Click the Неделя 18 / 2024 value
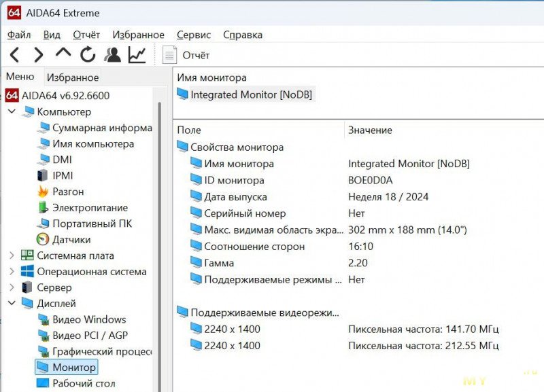Image resolution: width=544 pixels, height=392 pixels. (388, 197)
